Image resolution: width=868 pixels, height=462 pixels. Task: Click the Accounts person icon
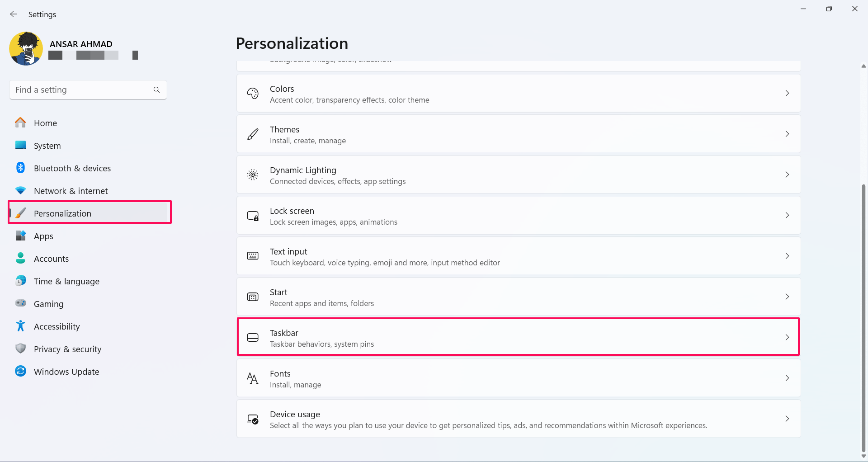tap(20, 258)
